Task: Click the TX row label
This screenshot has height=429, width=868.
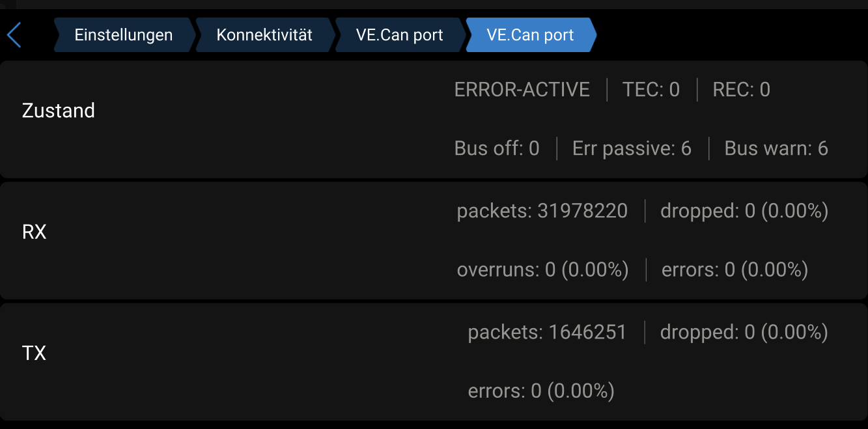Action: [34, 353]
